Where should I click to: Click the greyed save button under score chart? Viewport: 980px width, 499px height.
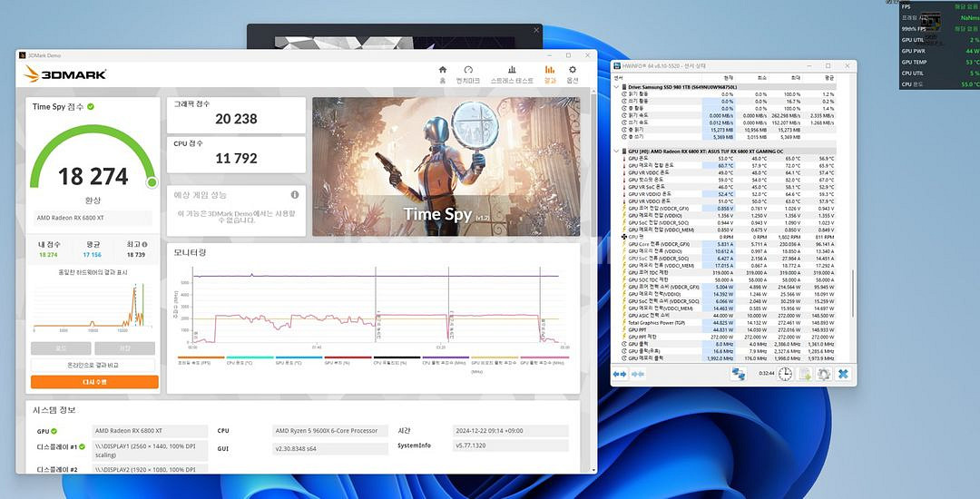click(125, 348)
